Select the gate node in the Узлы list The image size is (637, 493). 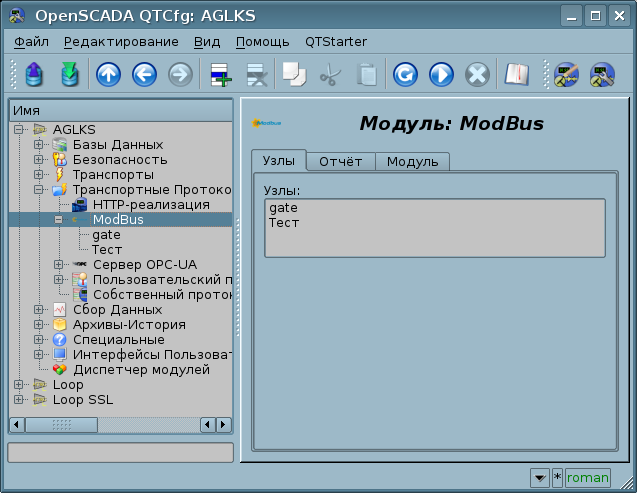point(283,207)
